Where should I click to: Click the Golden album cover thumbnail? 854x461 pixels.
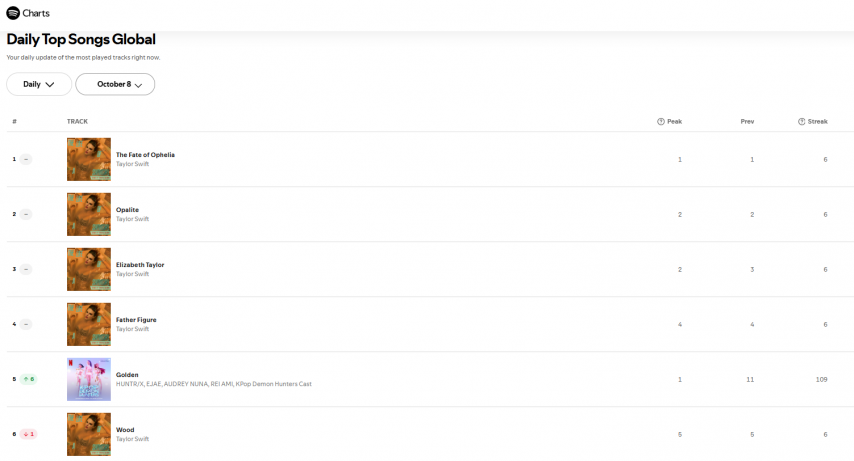coord(89,379)
